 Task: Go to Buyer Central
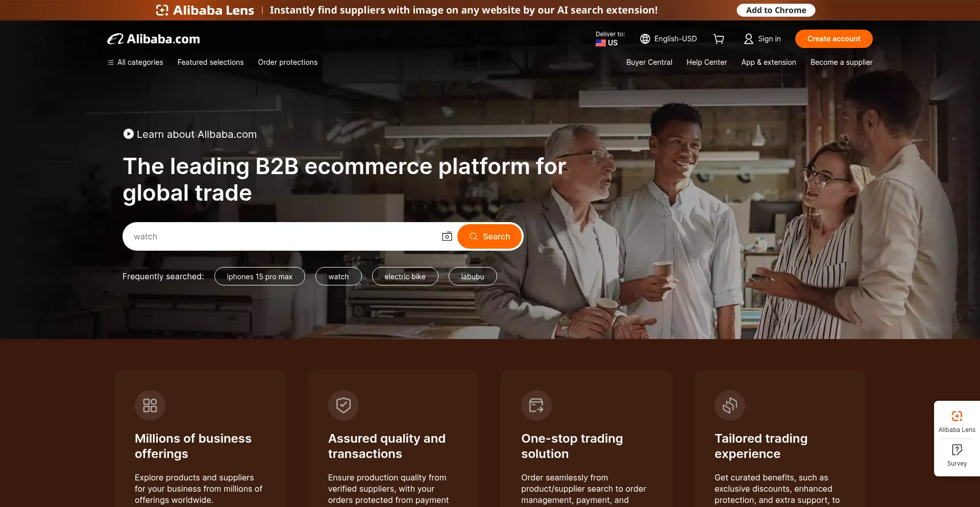(649, 62)
